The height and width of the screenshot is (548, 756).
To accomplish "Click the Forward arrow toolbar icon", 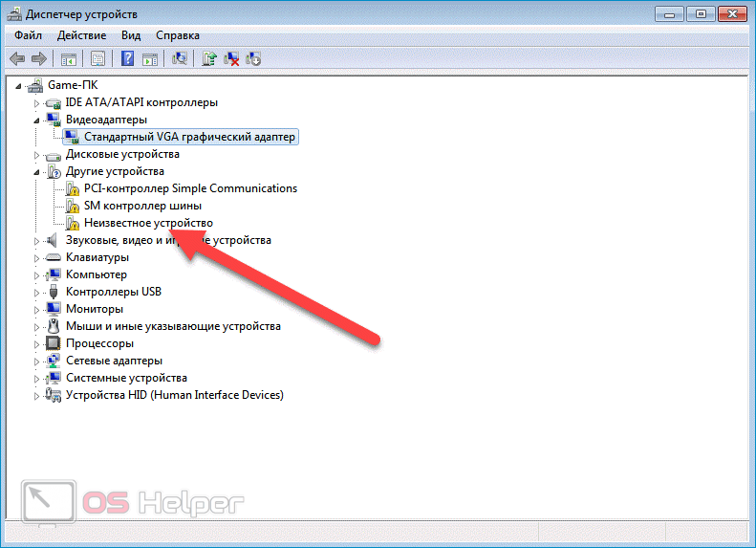I will (39, 59).
